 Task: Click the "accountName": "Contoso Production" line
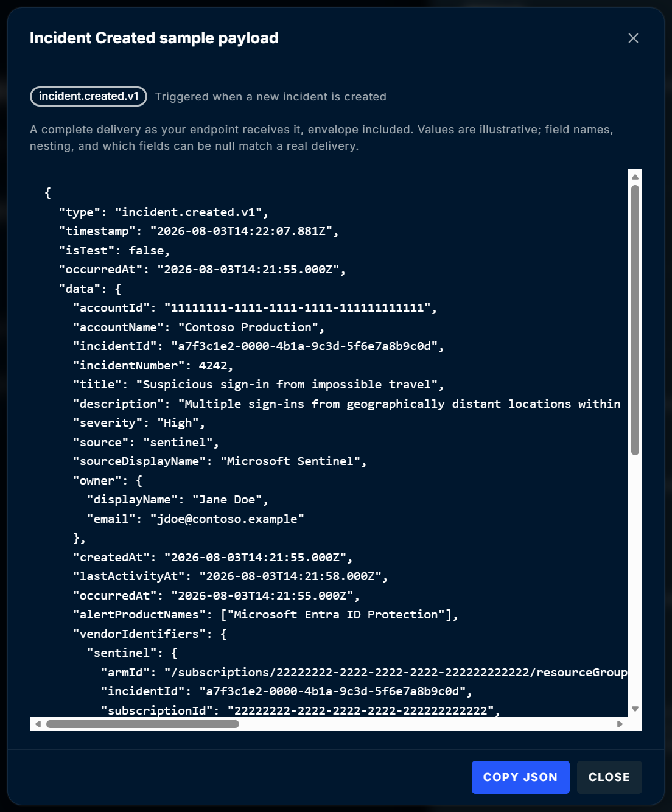(x=198, y=327)
